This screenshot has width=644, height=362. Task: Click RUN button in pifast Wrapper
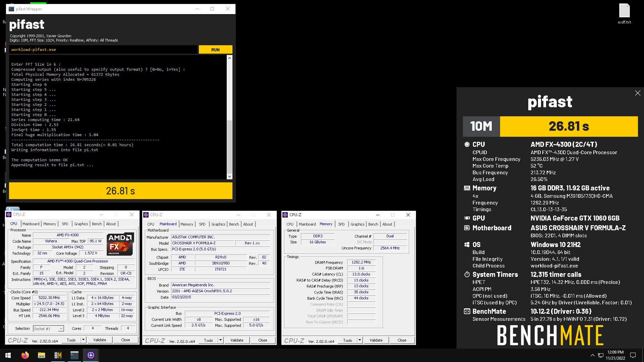click(x=215, y=50)
